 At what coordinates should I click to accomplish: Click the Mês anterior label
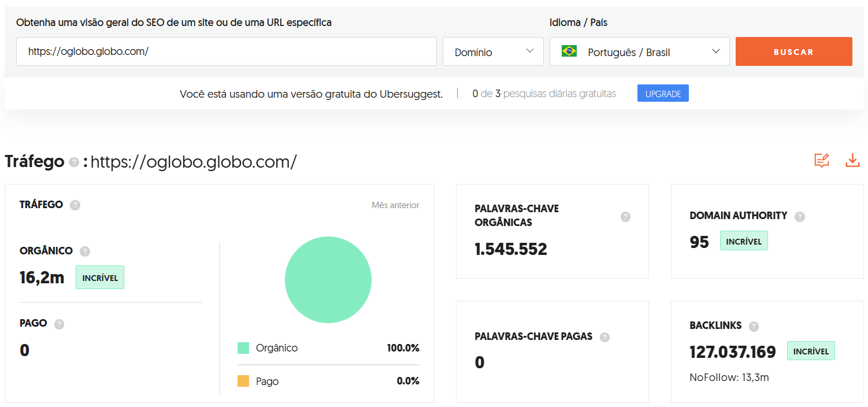coord(395,205)
